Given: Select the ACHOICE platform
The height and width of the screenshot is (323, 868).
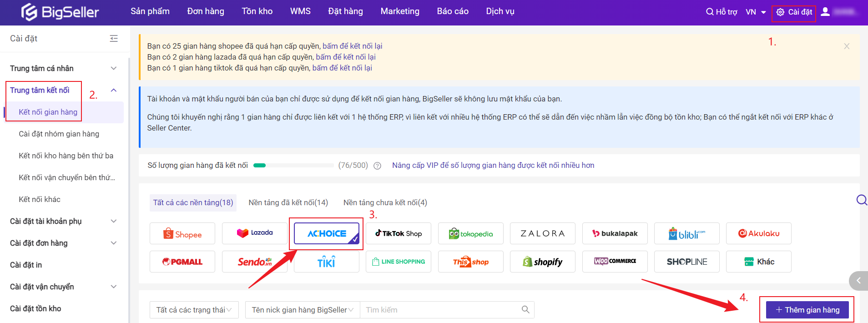Looking at the screenshot, I should point(327,233).
